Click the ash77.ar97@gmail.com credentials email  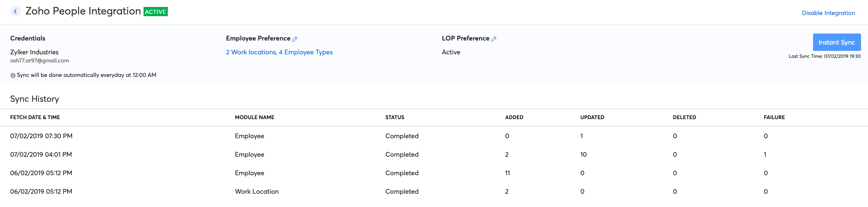pos(39,61)
